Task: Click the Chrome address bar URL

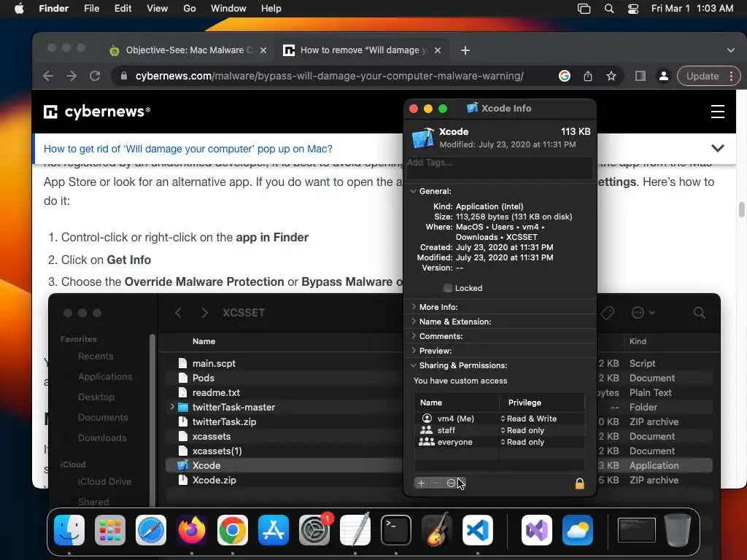Action: [x=329, y=76]
